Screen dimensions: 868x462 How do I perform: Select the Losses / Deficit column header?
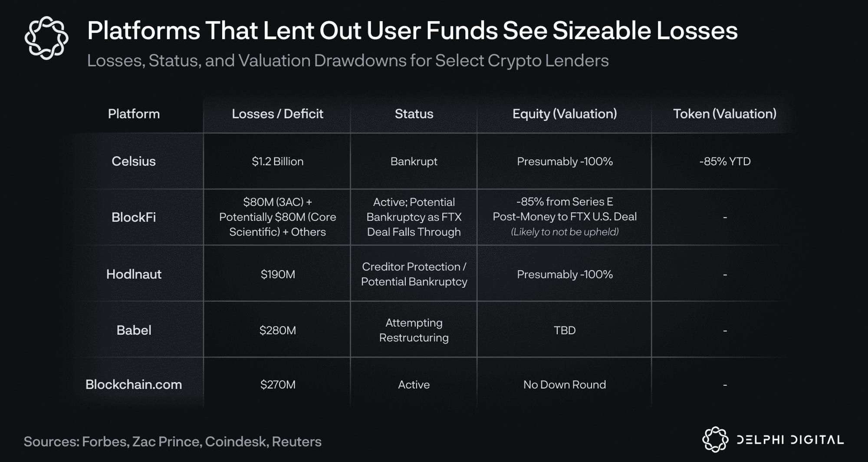pos(277,114)
